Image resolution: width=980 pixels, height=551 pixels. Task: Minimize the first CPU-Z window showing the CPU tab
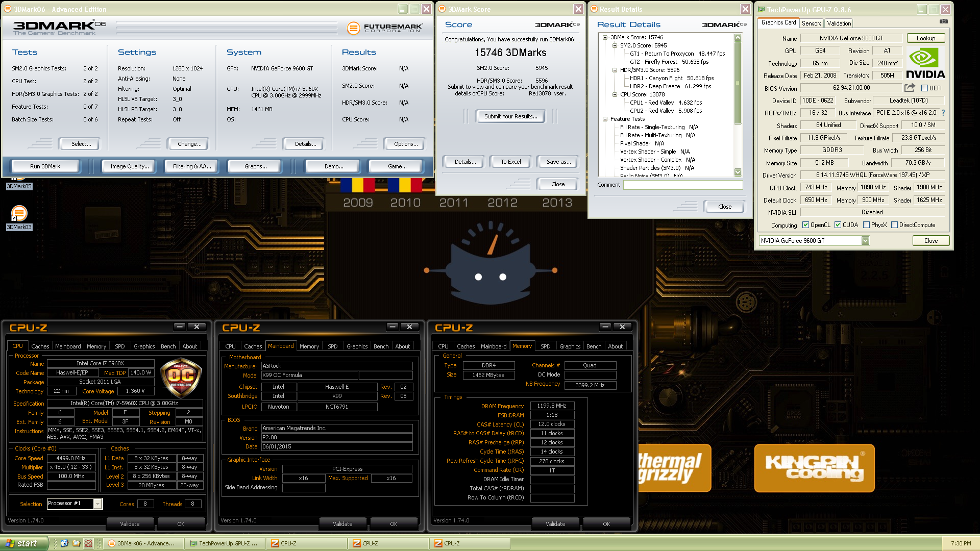click(179, 327)
